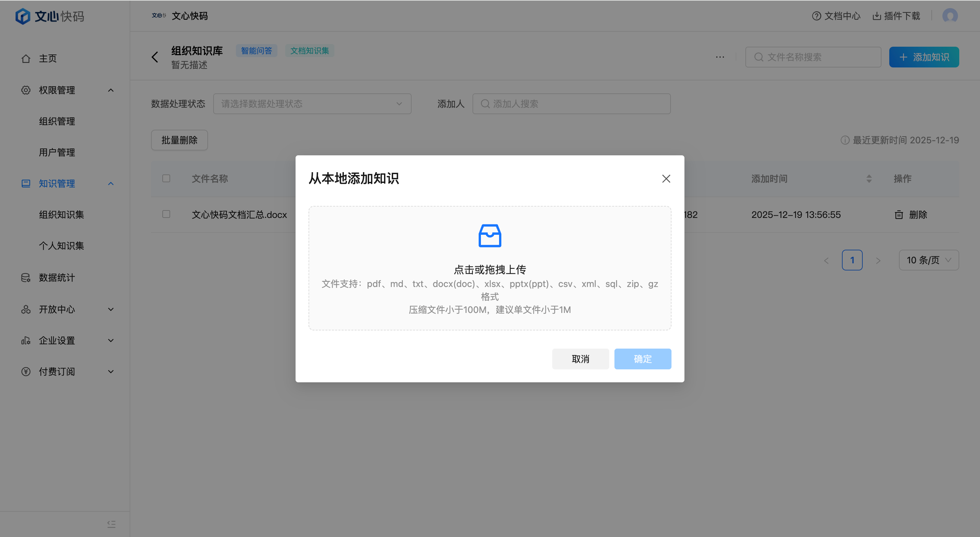The height and width of the screenshot is (537, 980).
Task: Click the upload inbox icon in dialog
Action: (490, 235)
